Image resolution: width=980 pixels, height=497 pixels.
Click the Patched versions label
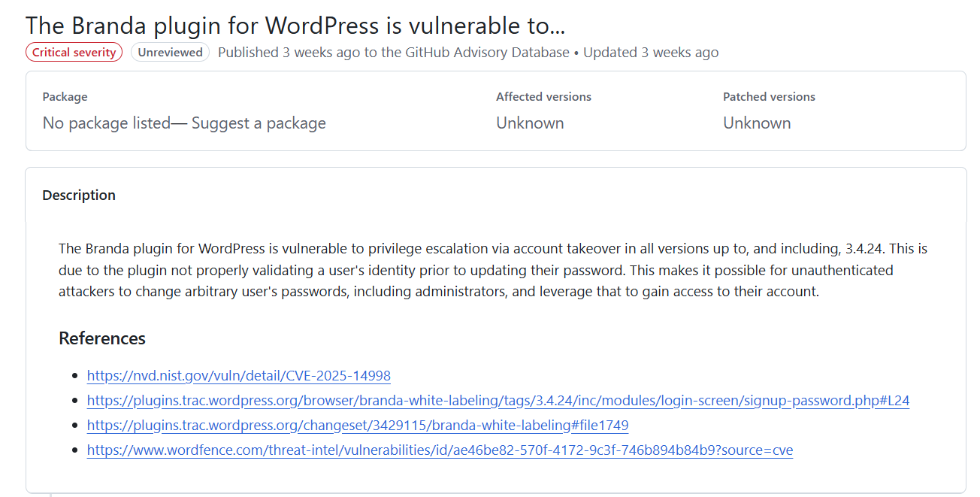point(769,97)
